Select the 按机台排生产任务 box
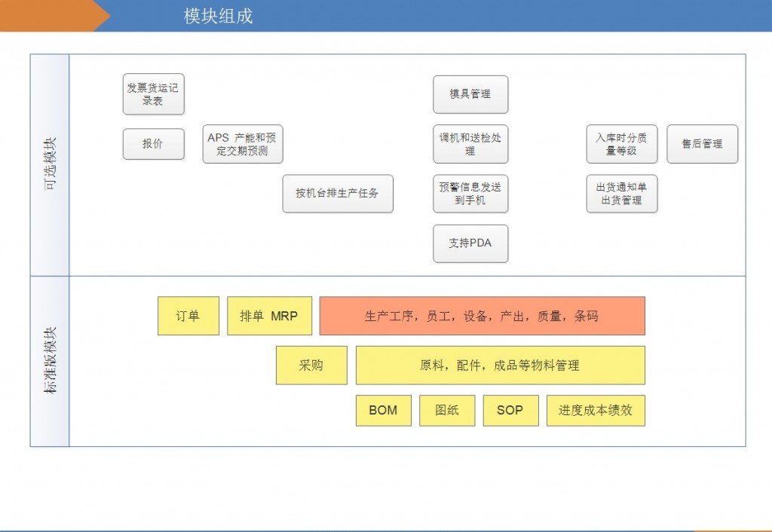This screenshot has height=532, width=772. click(338, 193)
